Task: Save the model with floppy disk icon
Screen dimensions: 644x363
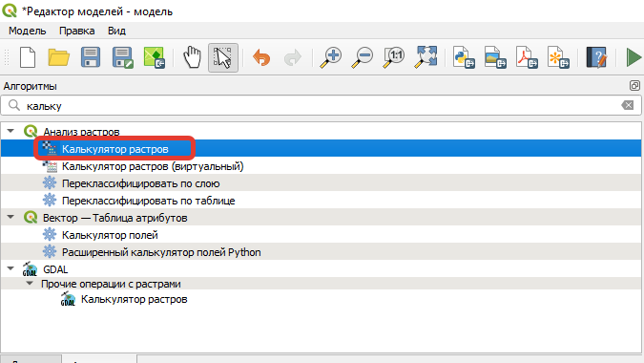Action: click(x=91, y=57)
